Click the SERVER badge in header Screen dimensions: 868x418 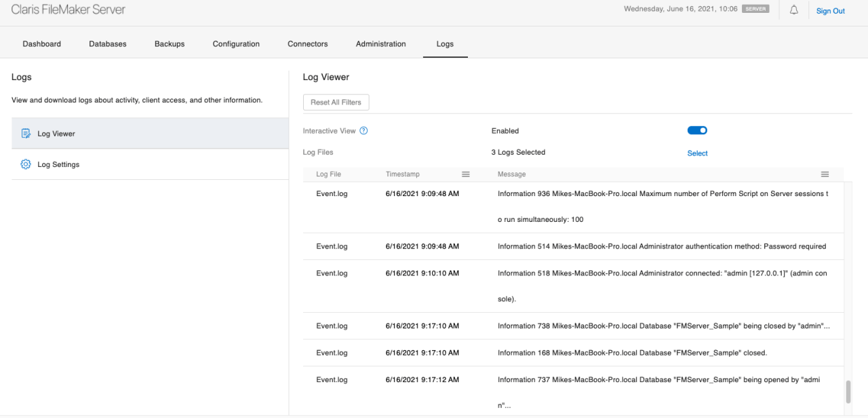(755, 9)
